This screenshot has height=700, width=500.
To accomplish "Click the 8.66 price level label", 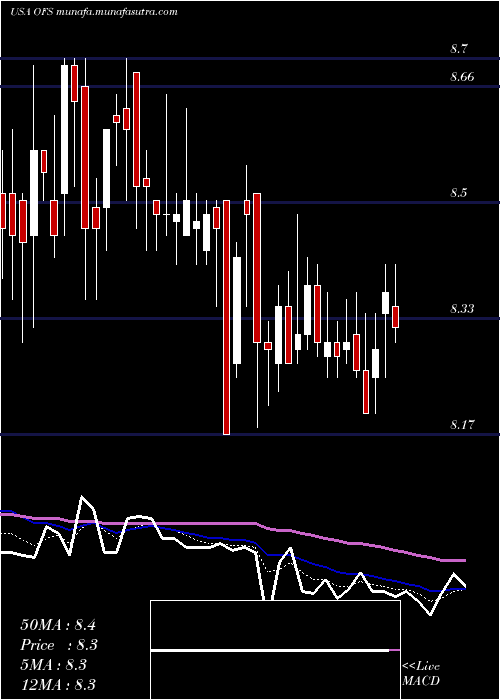I will tap(462, 77).
